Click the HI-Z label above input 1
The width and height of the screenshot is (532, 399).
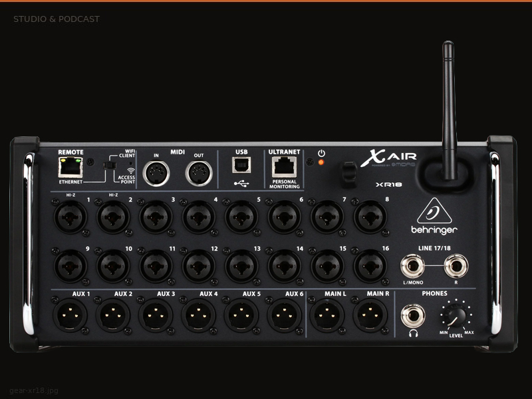point(70,195)
